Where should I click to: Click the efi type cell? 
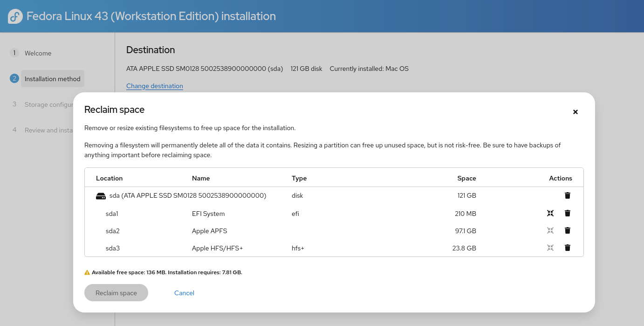pyautogui.click(x=295, y=214)
